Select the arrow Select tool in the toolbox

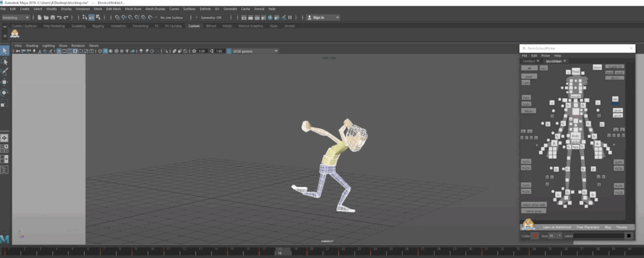4,50
